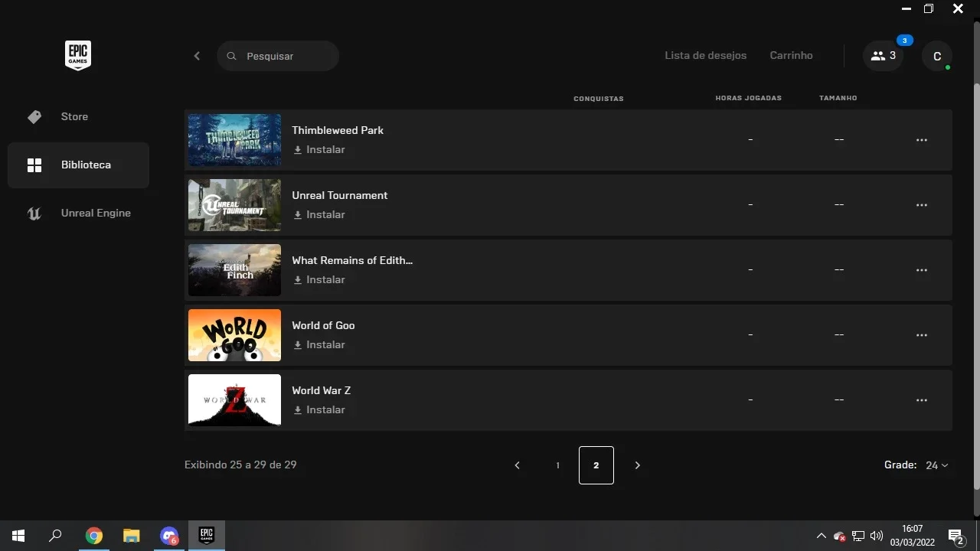
Task: Open File Explorer from the taskbar
Action: 132,536
